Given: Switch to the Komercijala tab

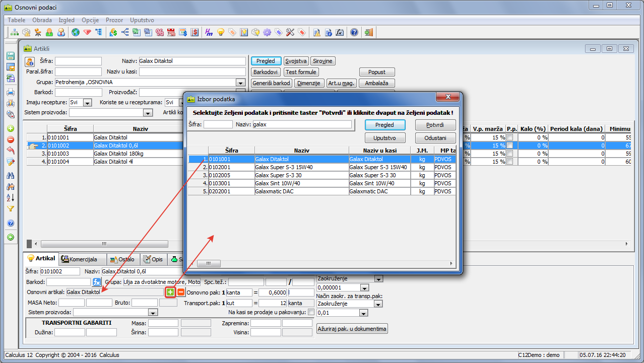Looking at the screenshot, I should 82,259.
